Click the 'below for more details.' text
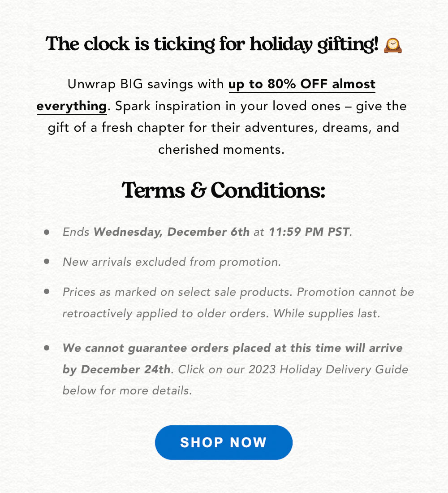Image resolution: width=448 pixels, height=493 pixels. click(x=127, y=390)
